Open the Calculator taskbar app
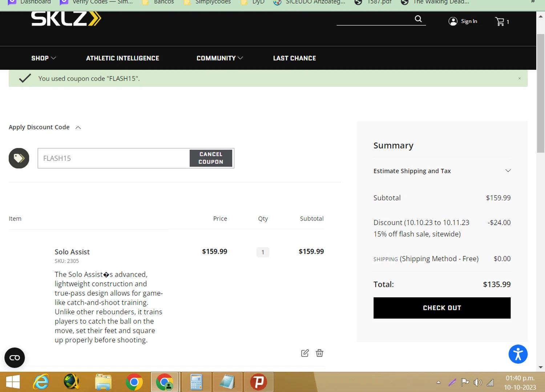 [x=196, y=382]
